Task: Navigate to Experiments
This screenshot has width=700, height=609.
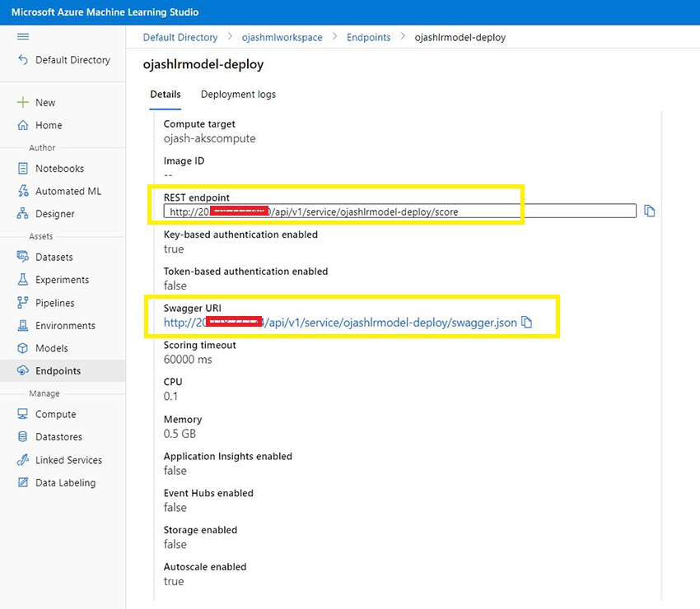Action: (x=62, y=280)
